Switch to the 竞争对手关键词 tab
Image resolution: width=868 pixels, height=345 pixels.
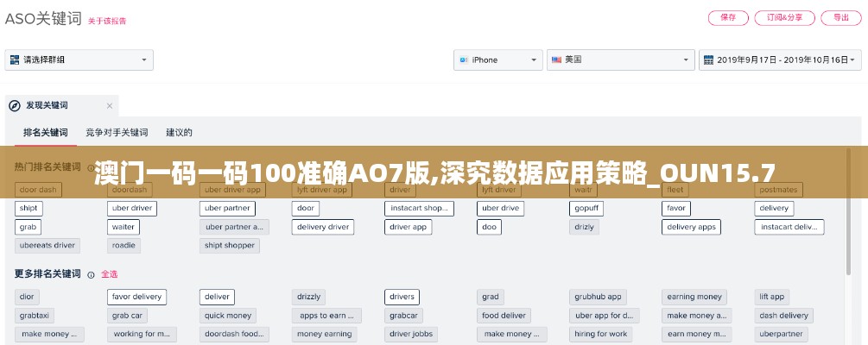coord(117,133)
